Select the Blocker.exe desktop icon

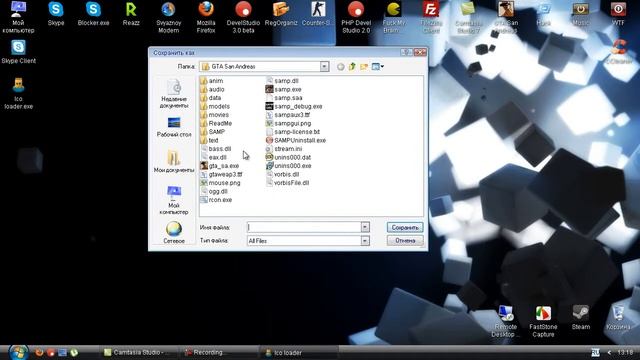[x=93, y=14]
